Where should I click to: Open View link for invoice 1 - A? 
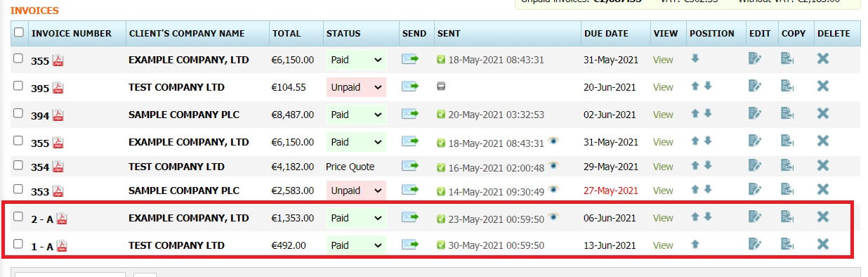pos(663,245)
